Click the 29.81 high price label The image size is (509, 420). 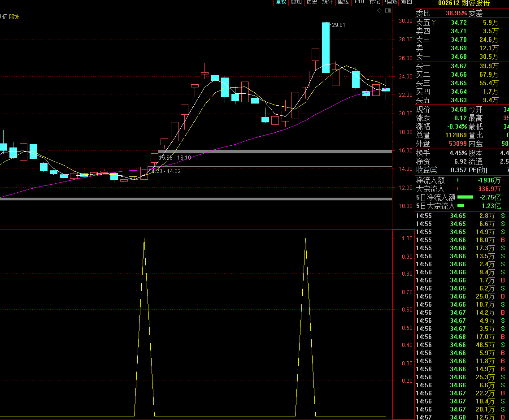point(339,25)
